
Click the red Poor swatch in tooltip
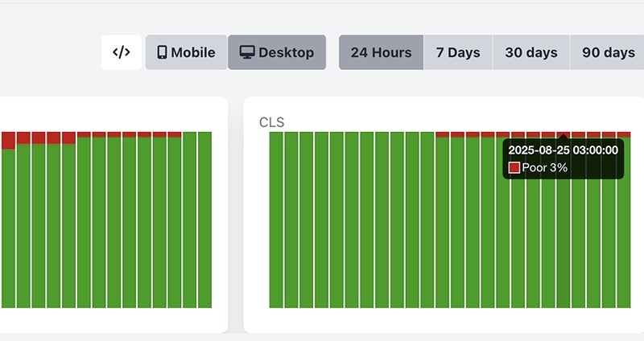pos(514,167)
